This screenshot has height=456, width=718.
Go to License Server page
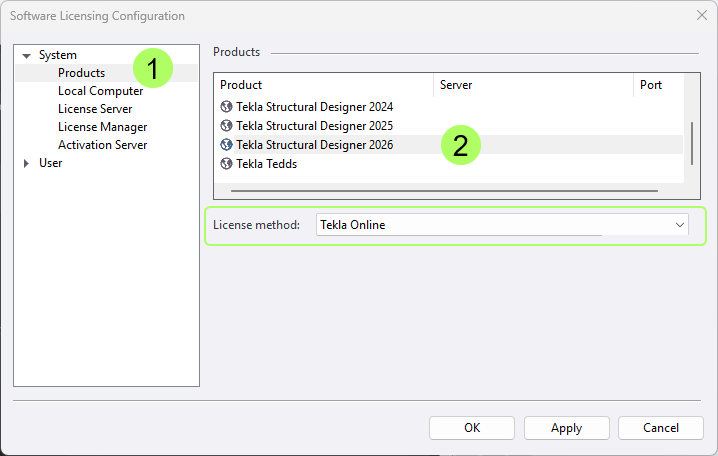pyautogui.click(x=95, y=109)
